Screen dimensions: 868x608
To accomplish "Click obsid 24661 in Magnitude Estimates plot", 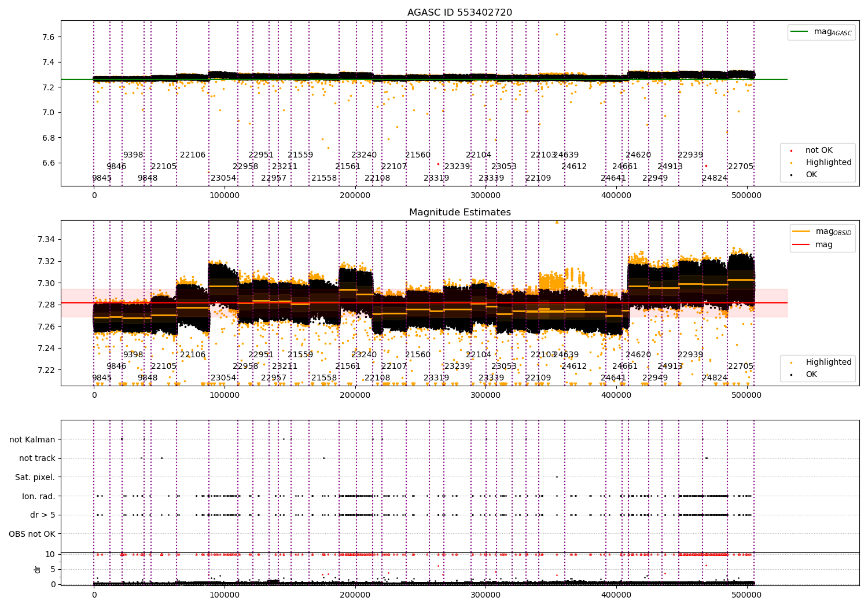I will (x=625, y=367).
